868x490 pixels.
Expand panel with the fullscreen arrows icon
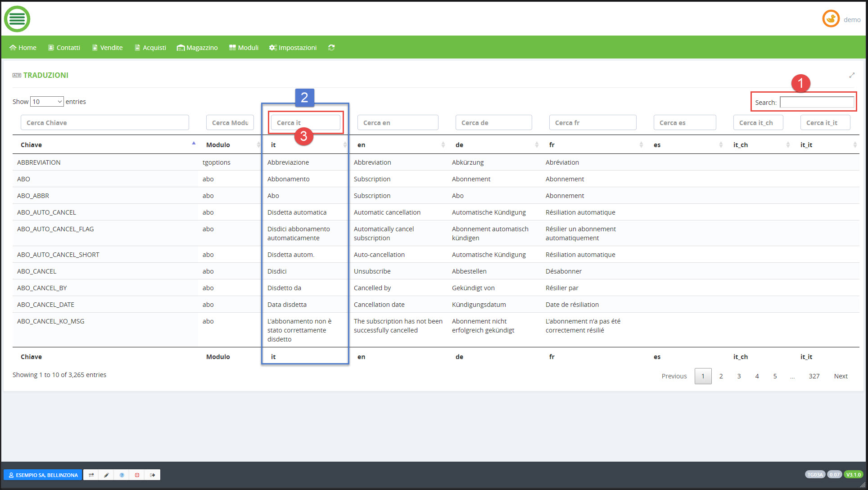point(851,75)
